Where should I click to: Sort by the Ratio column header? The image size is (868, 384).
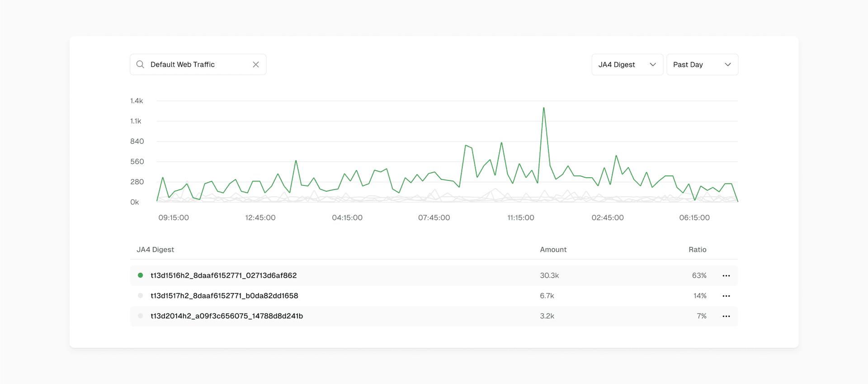click(697, 250)
